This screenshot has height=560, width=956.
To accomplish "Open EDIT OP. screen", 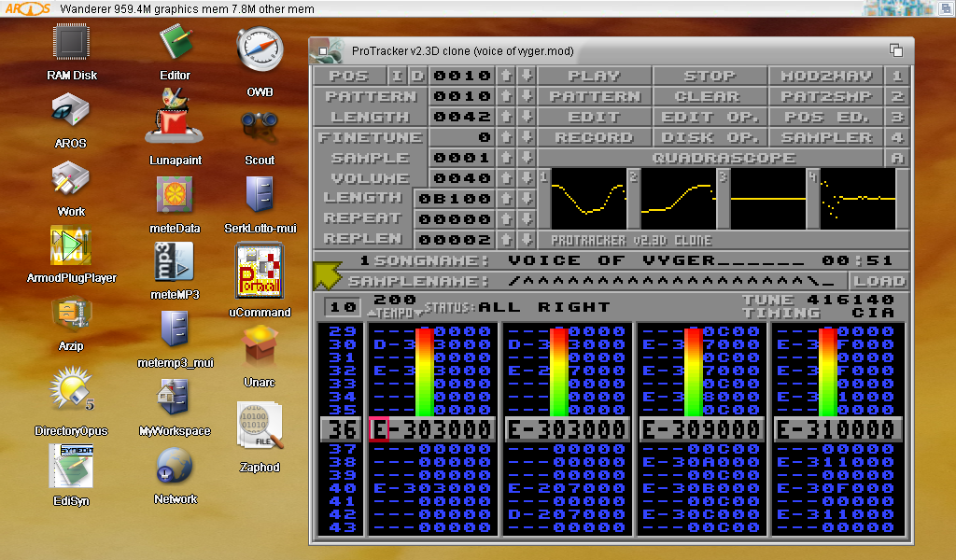I will pos(710,117).
